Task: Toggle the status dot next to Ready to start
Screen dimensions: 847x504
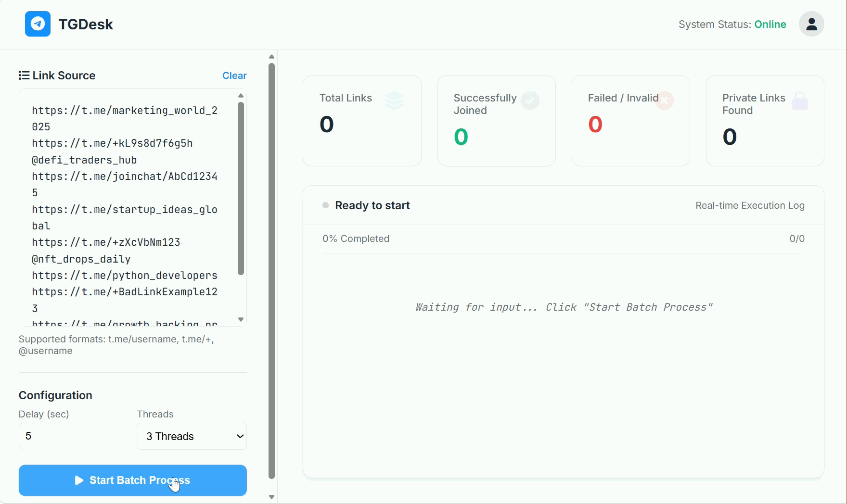Action: (x=325, y=205)
